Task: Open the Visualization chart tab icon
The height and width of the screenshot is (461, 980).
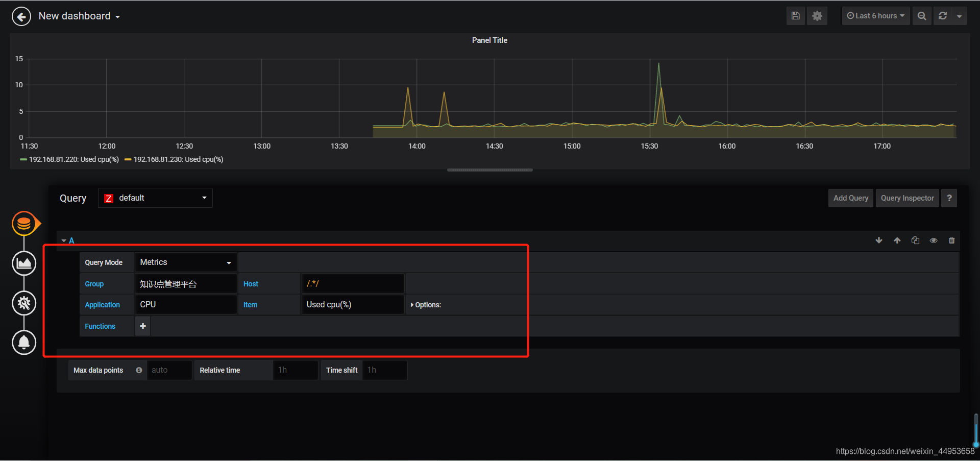Action: tap(24, 263)
